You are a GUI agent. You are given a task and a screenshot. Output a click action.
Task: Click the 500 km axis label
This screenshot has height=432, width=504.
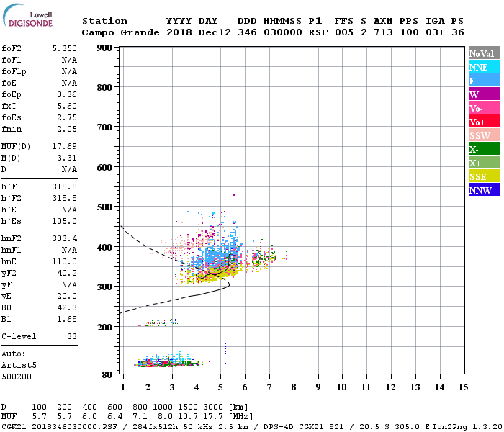(x=104, y=207)
